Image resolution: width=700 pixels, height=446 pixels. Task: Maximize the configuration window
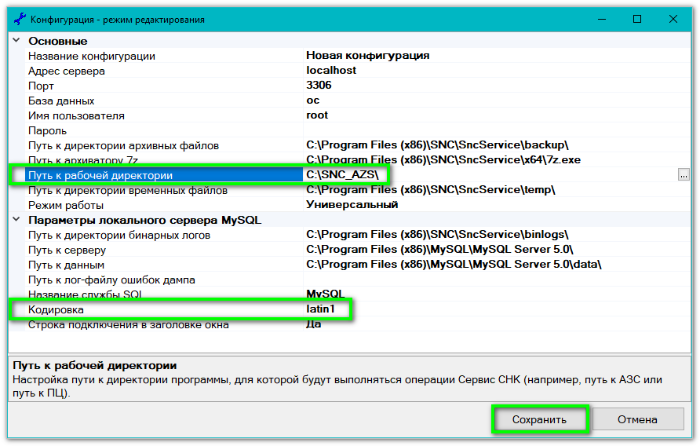pos(637,19)
